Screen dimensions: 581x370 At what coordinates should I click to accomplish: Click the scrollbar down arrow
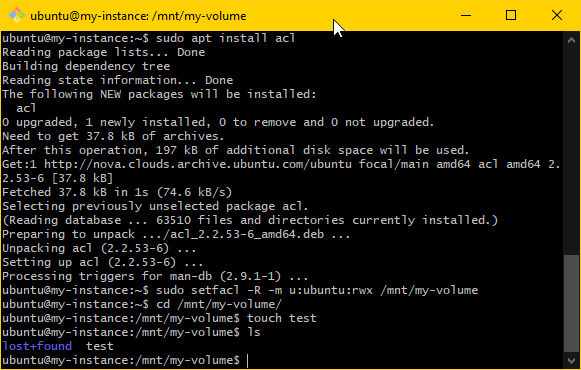click(571, 360)
